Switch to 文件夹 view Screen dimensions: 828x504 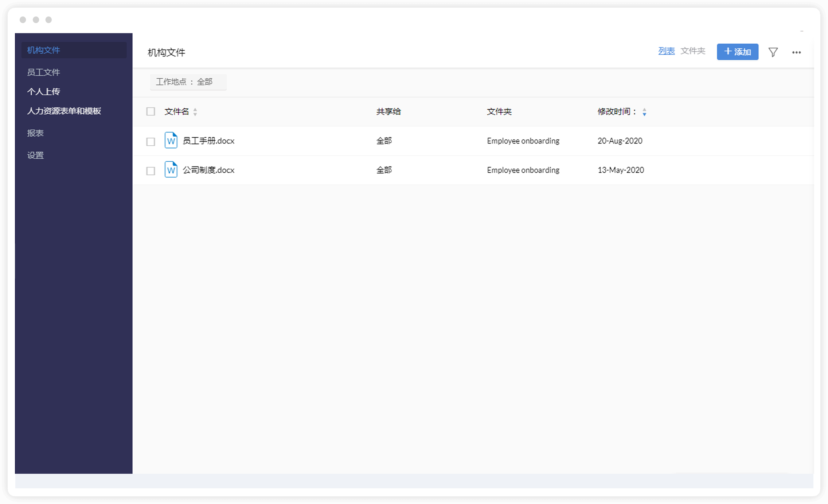[693, 51]
